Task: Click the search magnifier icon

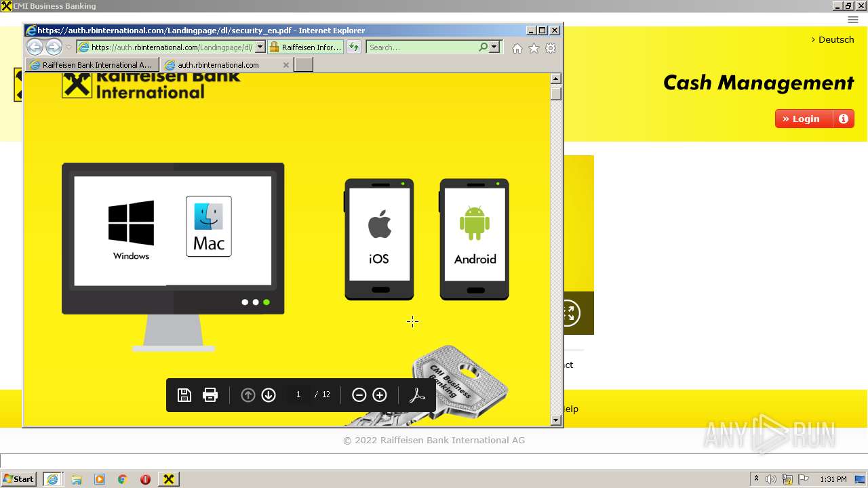Action: (x=483, y=47)
